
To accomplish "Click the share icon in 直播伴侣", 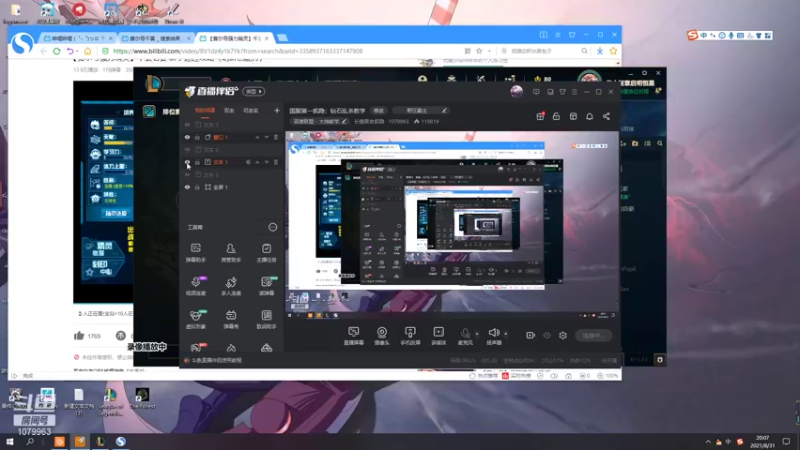I will click(x=606, y=116).
